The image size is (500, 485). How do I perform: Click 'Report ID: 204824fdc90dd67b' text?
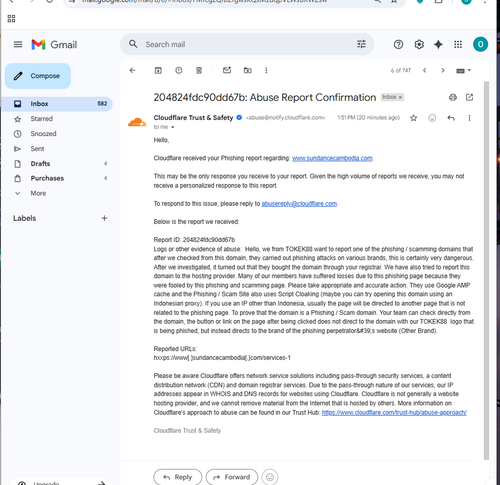point(194,240)
